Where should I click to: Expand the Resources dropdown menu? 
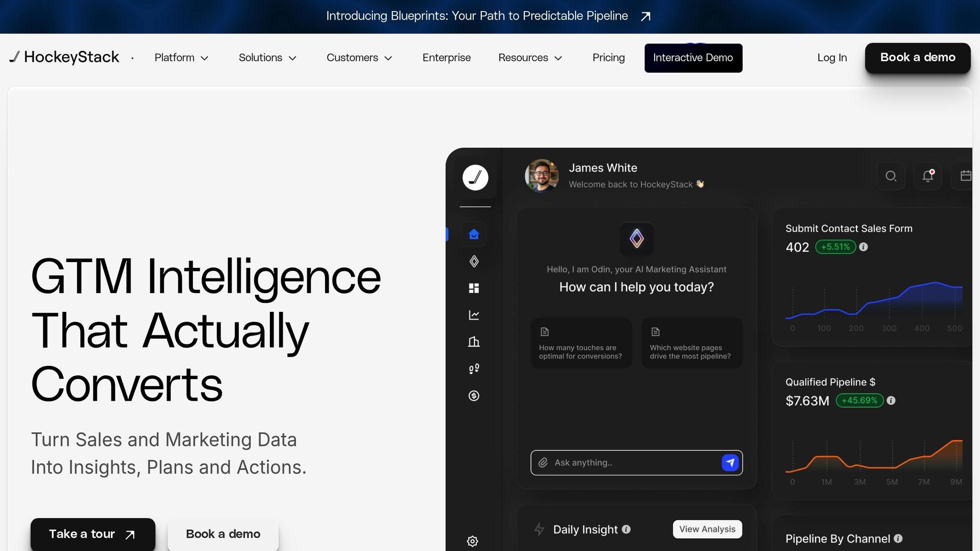(x=530, y=58)
